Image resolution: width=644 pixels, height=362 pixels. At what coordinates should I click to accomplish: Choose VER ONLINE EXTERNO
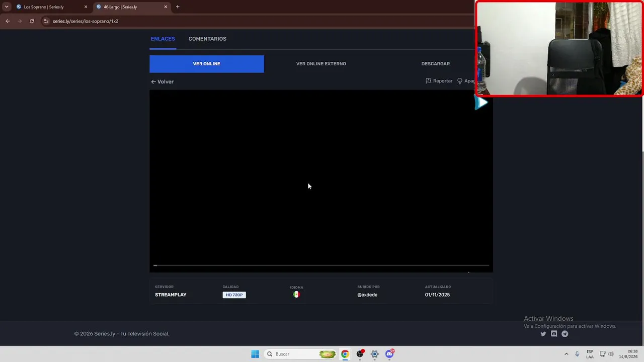point(321,64)
